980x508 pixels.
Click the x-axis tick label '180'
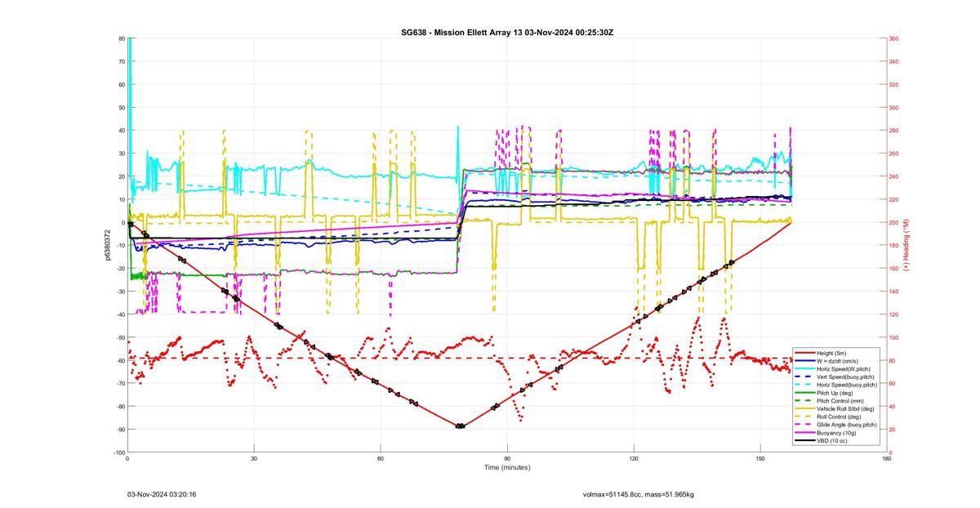[887, 458]
